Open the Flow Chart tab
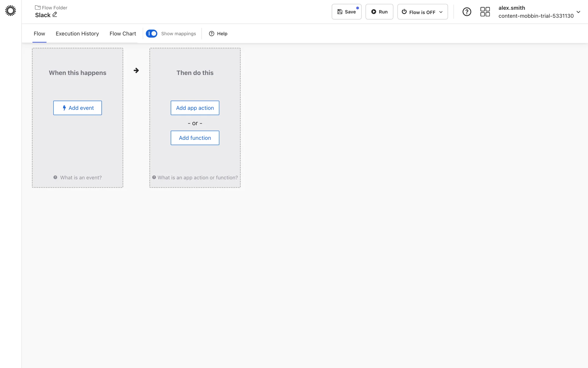The height and width of the screenshot is (368, 588). pyautogui.click(x=123, y=33)
